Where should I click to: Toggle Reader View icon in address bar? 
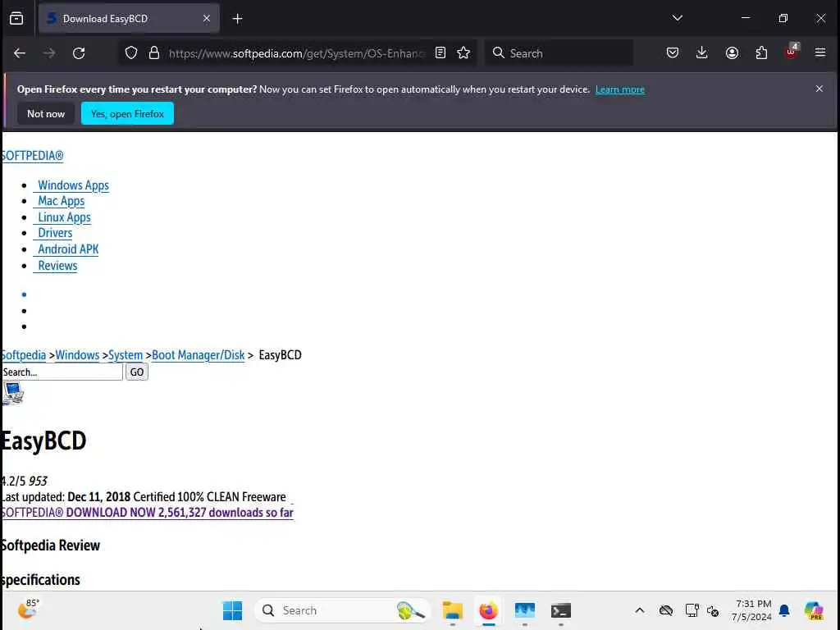point(441,53)
